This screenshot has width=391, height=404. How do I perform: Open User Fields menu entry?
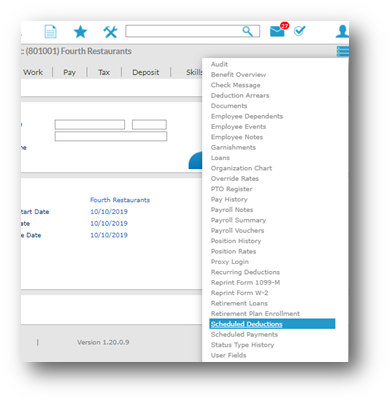tap(228, 355)
